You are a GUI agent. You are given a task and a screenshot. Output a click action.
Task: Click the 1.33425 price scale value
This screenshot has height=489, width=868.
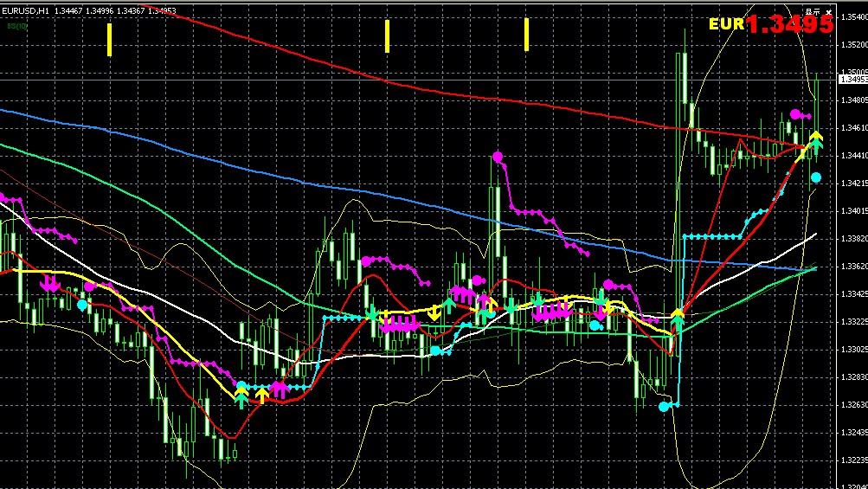[x=854, y=294]
